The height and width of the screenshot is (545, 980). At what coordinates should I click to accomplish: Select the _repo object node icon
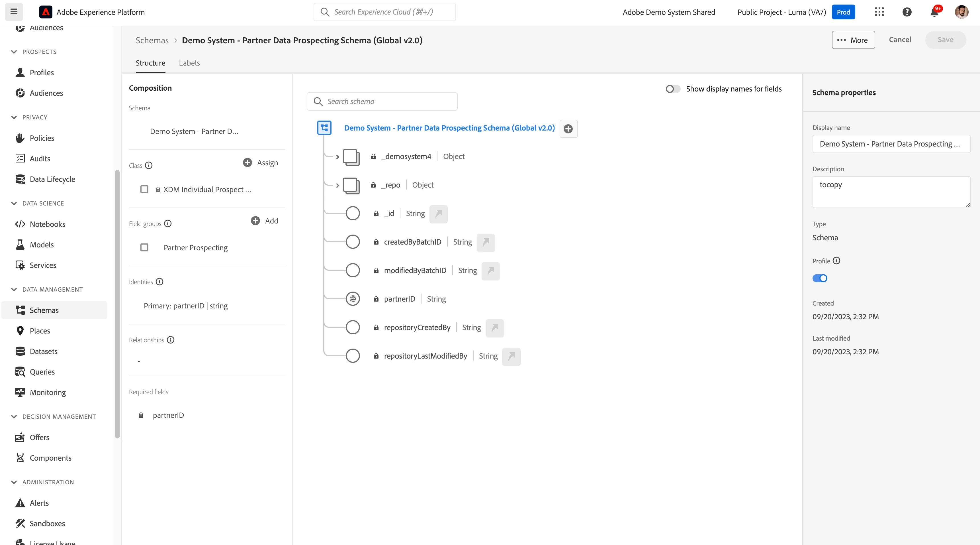(x=351, y=186)
